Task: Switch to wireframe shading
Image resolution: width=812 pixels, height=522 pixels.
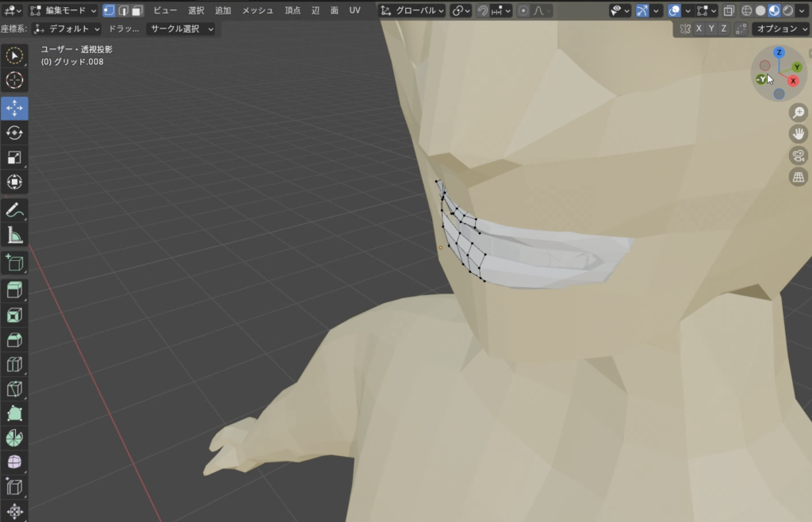Action: tap(747, 10)
